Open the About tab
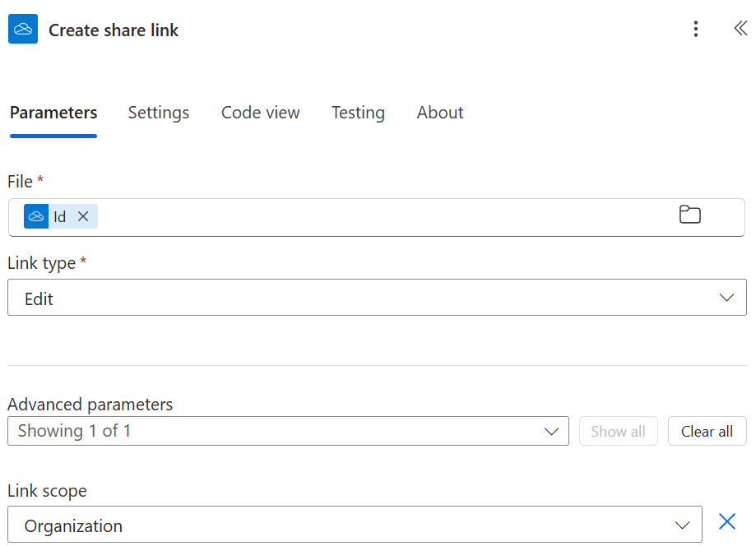756x546 pixels. point(440,113)
